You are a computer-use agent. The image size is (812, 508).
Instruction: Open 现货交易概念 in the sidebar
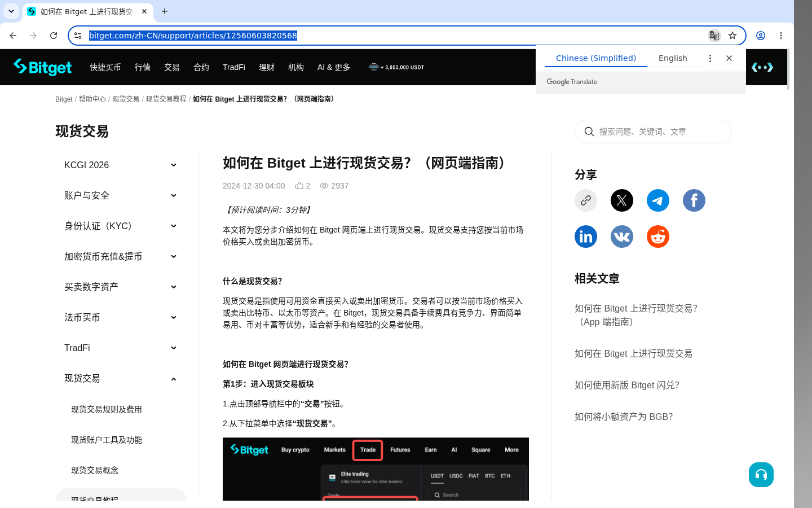(x=95, y=470)
